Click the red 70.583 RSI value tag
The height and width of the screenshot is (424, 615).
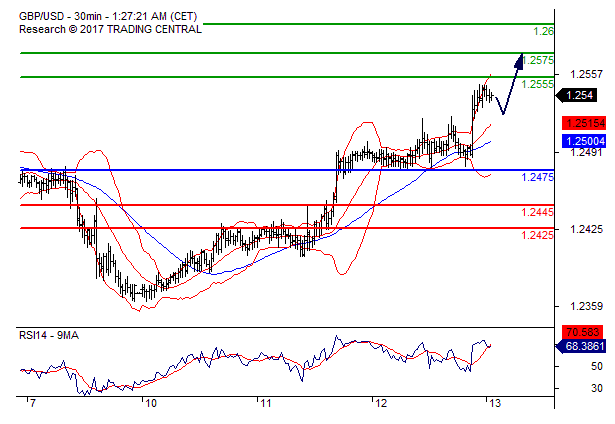pyautogui.click(x=583, y=332)
